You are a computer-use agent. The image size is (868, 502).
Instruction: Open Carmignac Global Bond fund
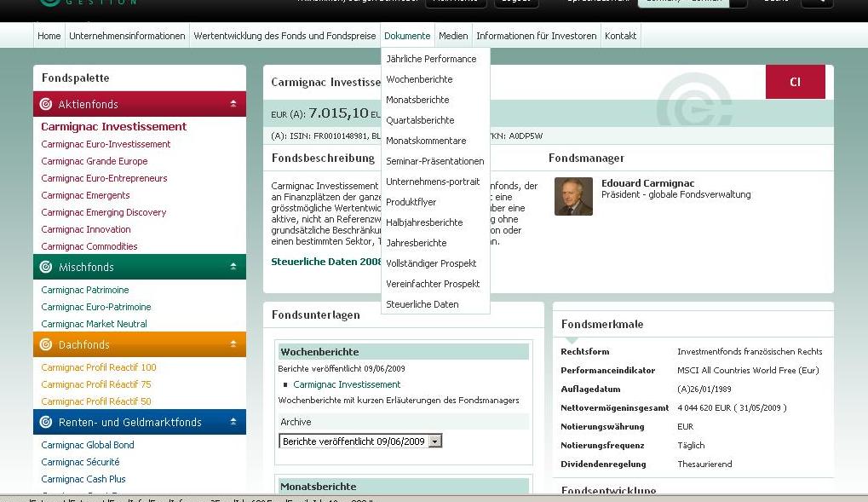tap(88, 445)
